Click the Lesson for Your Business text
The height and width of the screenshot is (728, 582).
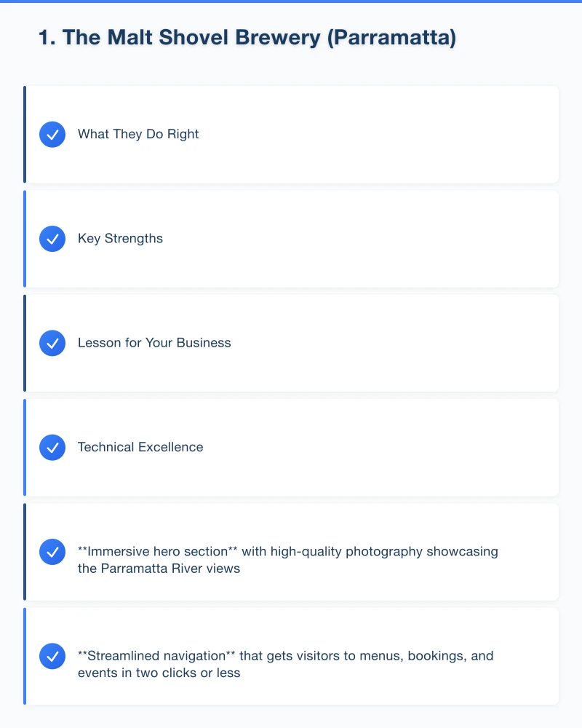(154, 343)
